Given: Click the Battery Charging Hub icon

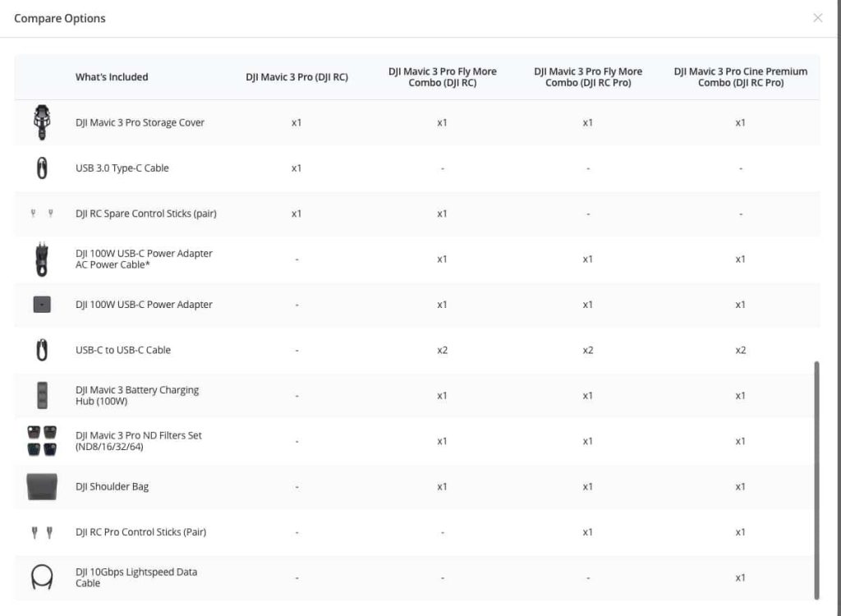Looking at the screenshot, I should pyautogui.click(x=42, y=396).
